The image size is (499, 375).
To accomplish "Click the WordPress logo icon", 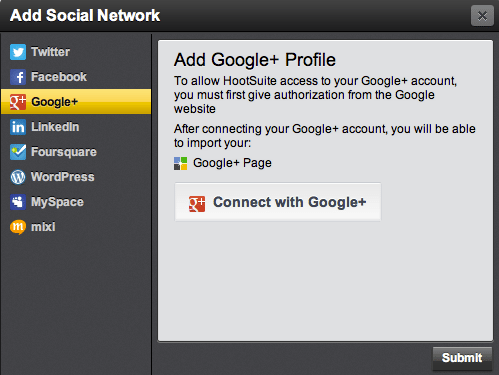I will (18, 177).
